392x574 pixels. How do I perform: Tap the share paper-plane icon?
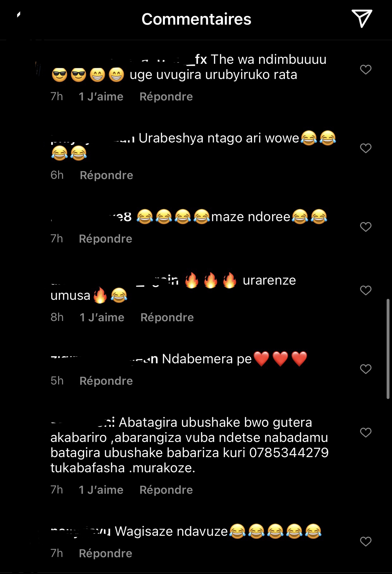click(362, 19)
